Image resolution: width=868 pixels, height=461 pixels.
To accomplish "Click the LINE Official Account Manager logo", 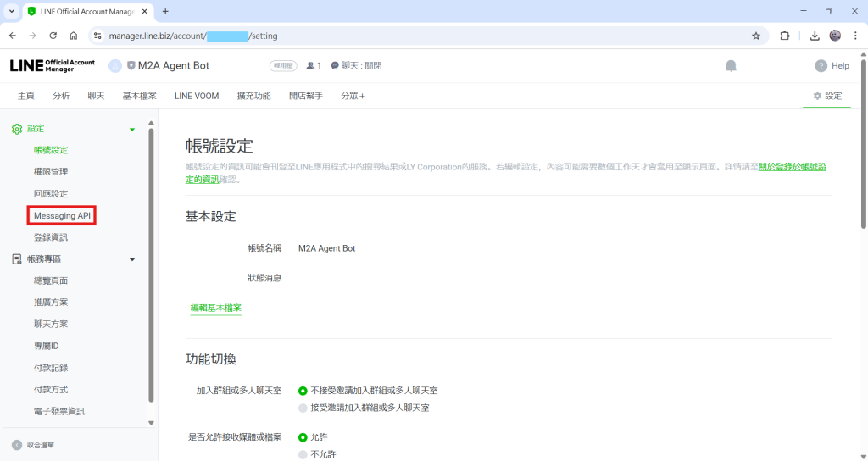I will tap(53, 66).
